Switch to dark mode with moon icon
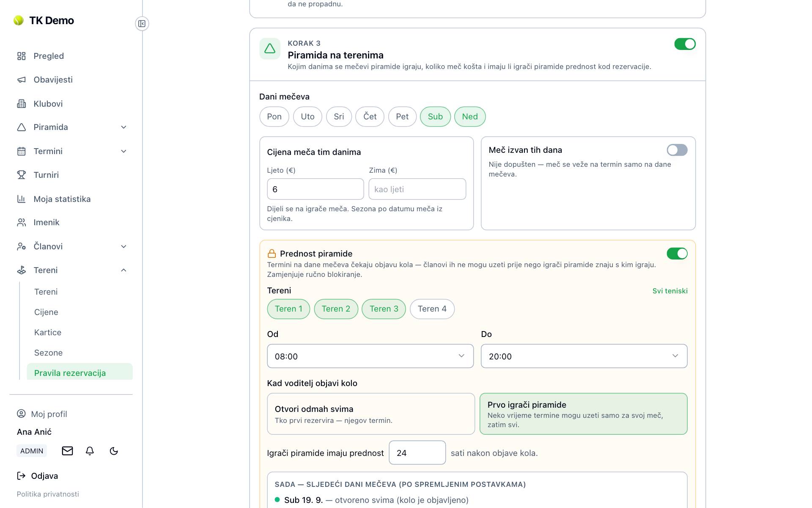Screen dimensions: 812x508 (x=114, y=451)
